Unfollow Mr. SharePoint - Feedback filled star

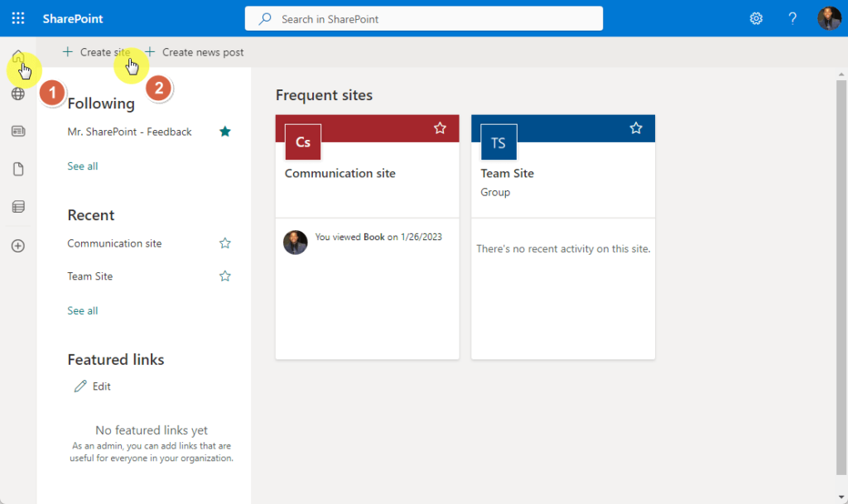pos(225,132)
